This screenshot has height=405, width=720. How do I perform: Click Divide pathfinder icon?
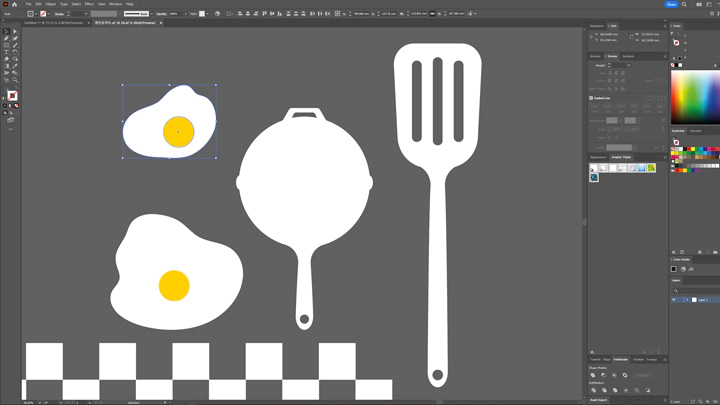(x=593, y=390)
